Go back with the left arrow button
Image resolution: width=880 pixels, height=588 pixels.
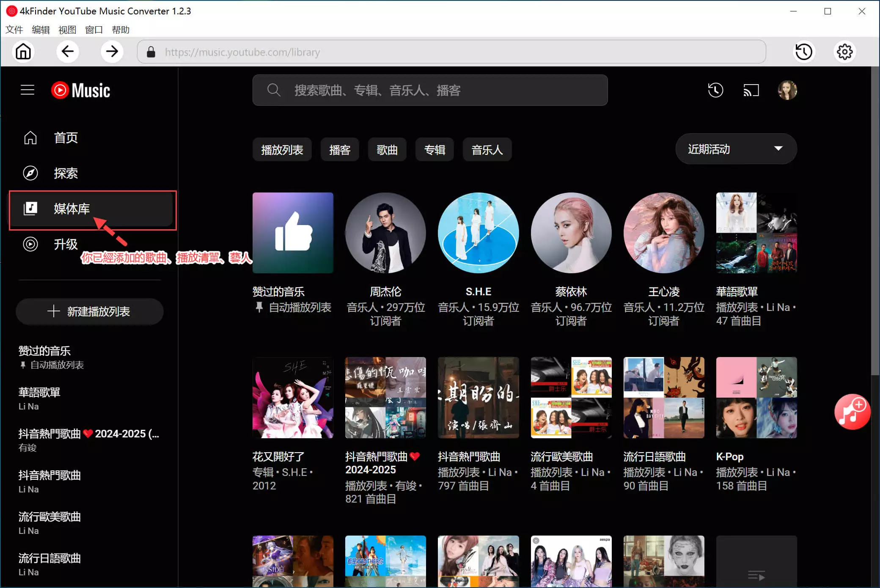tap(68, 52)
